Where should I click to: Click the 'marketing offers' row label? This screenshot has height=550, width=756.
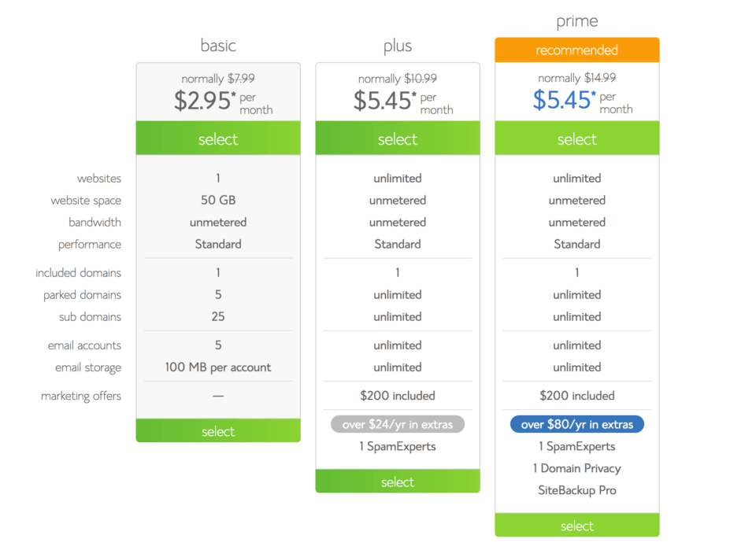81,396
